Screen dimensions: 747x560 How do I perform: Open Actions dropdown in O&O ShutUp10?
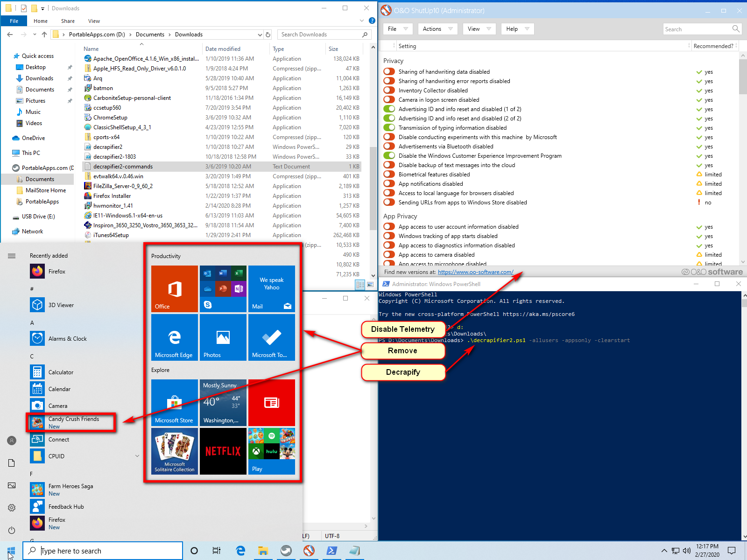pyautogui.click(x=437, y=29)
